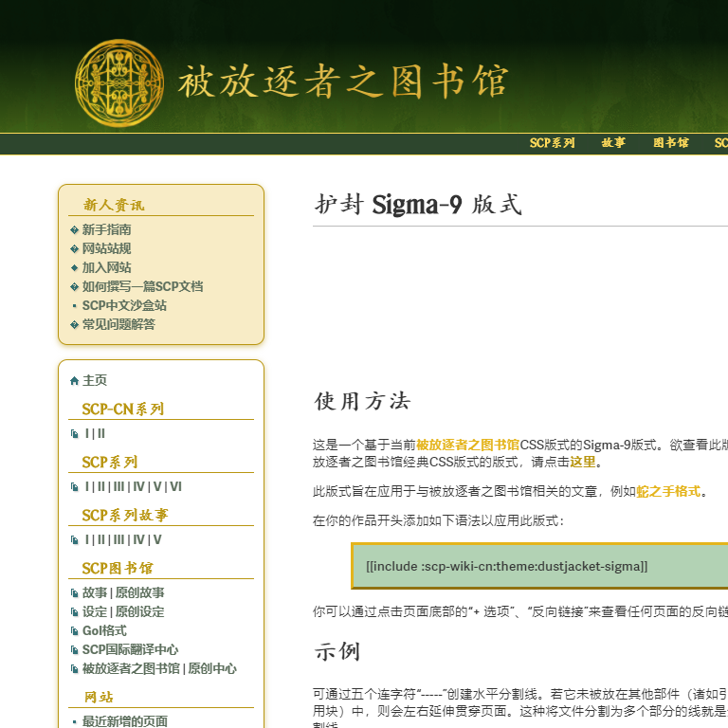Image resolution: width=728 pixels, height=728 pixels.
Task: Click the 被放逐者之图书馆 site title in header
Action: tap(342, 82)
